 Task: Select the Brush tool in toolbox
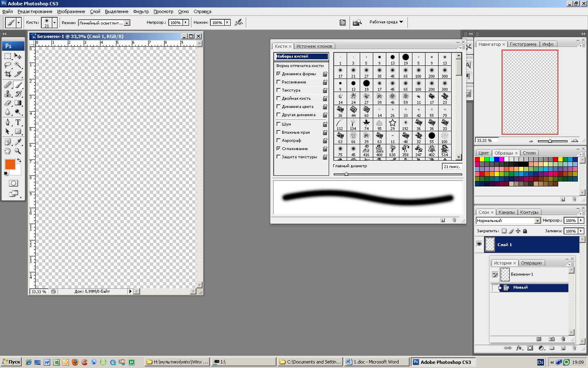tap(18, 85)
